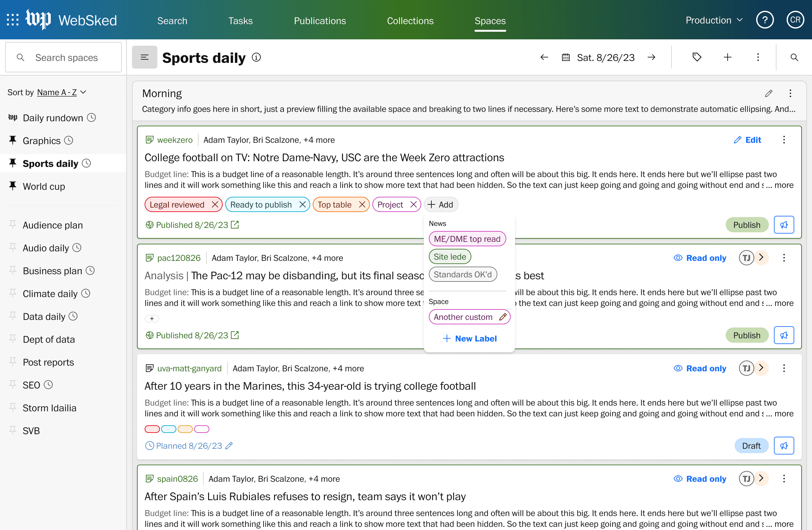Unpin the Graphics space
The image size is (812, 530).
[x=13, y=140]
